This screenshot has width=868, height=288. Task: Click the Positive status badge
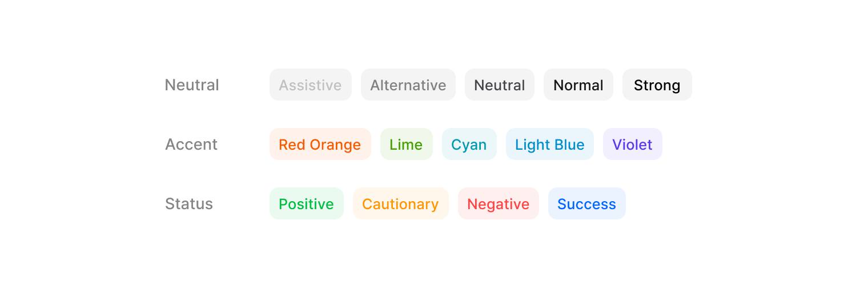306,204
